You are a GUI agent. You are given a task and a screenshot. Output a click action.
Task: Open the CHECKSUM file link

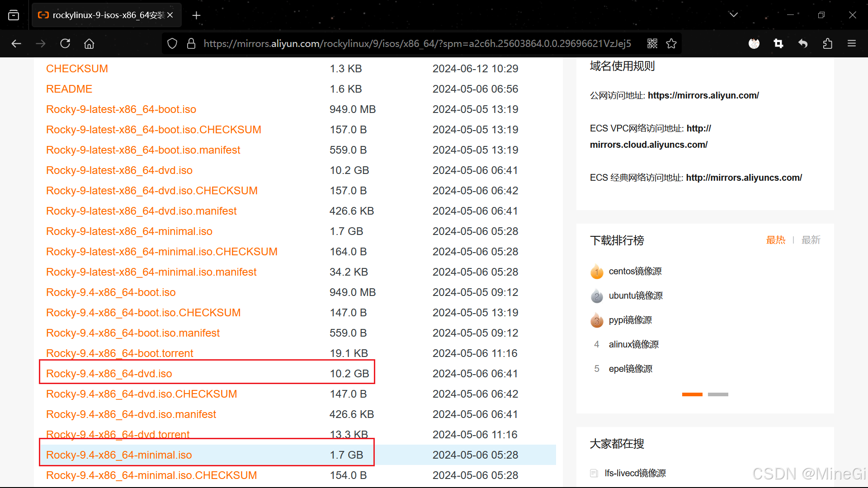click(x=77, y=69)
